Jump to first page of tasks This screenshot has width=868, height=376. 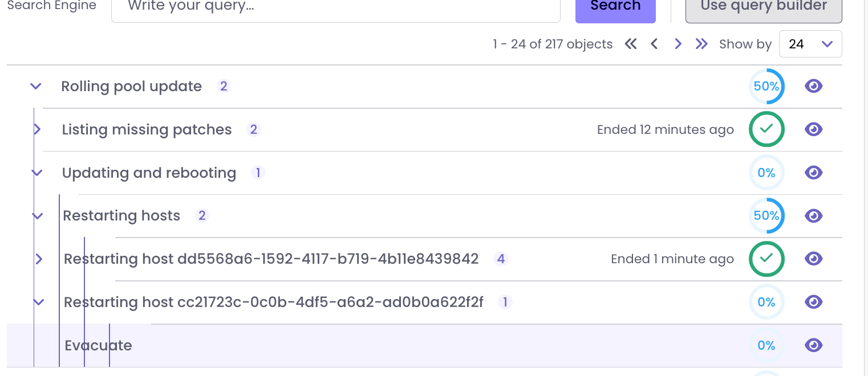pos(631,43)
